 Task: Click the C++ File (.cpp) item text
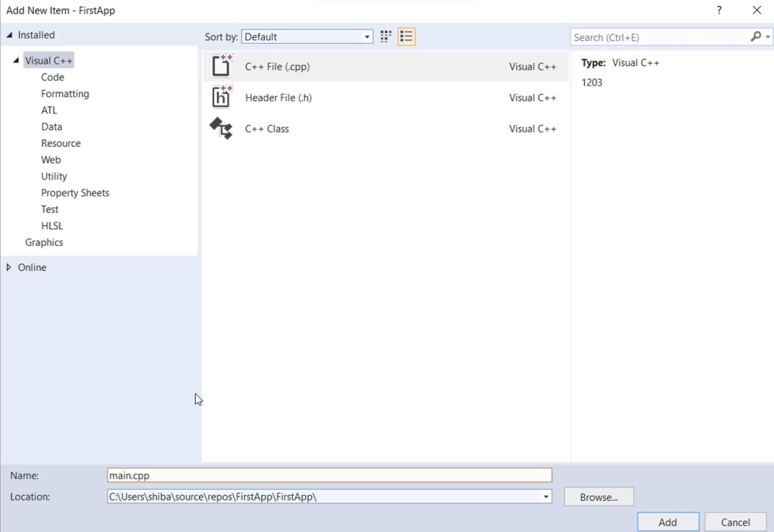(x=278, y=67)
